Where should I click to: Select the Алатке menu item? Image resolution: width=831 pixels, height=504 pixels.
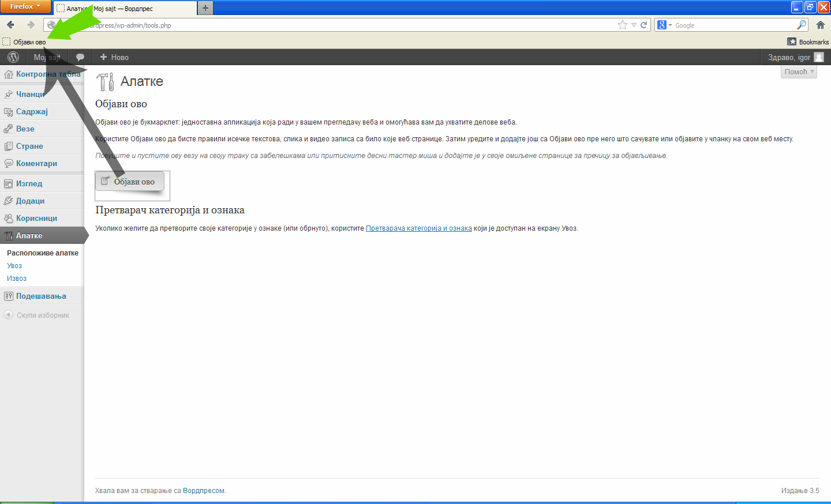[42, 235]
